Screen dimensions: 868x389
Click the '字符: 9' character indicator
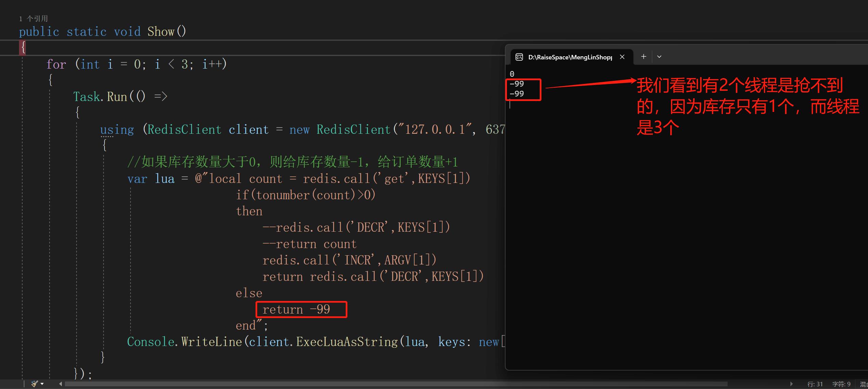coord(841,384)
